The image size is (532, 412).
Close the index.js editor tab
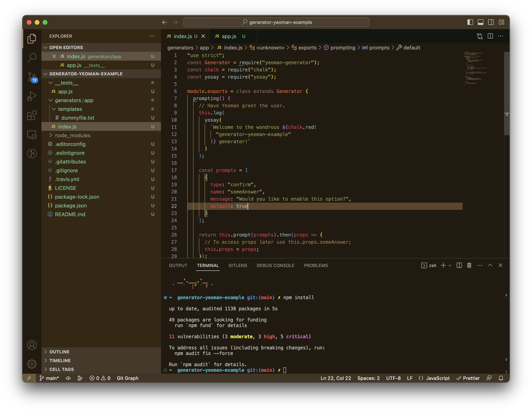tap(203, 36)
